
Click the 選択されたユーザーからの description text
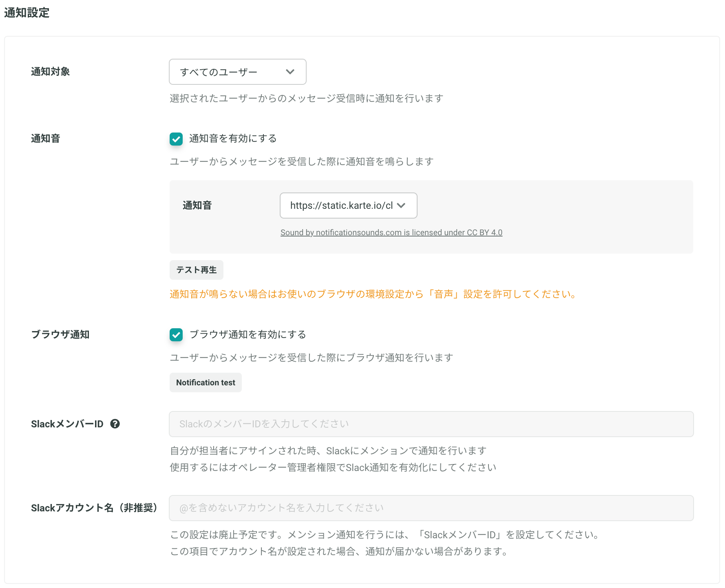307,98
